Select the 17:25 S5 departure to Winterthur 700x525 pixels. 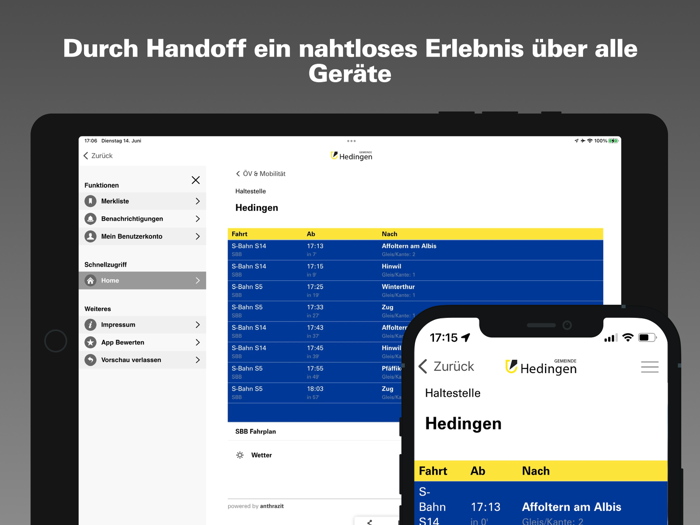pyautogui.click(x=415, y=291)
